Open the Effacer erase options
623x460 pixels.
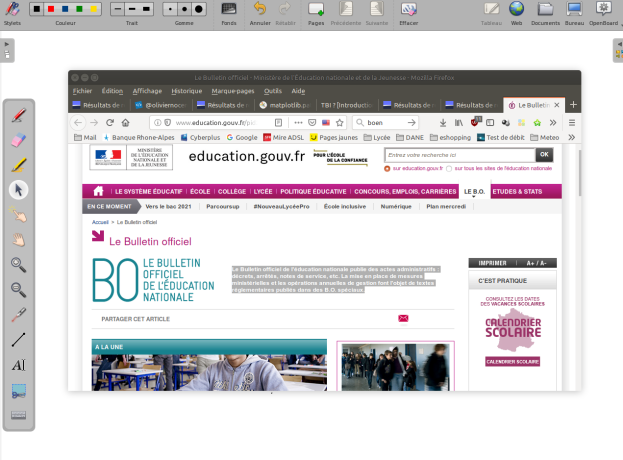(408, 10)
